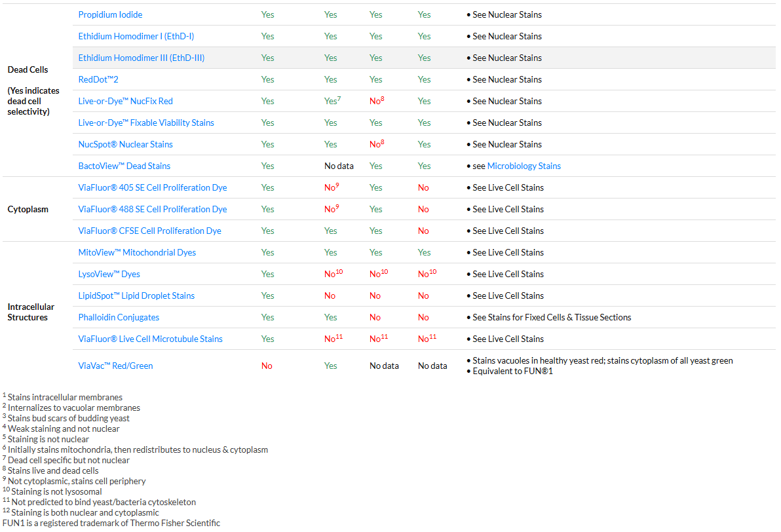Click 'No9' in ViaFluor 488 SE row
The height and width of the screenshot is (532, 781).
(332, 209)
